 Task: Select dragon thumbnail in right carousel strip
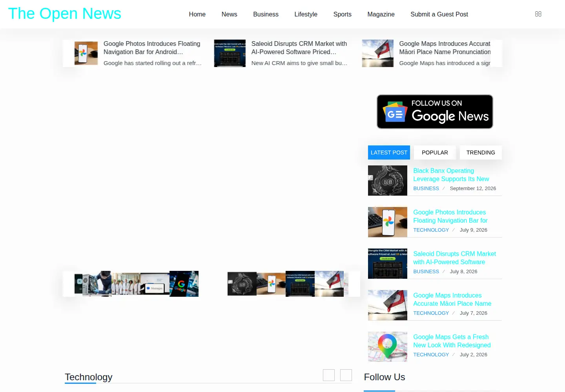click(x=242, y=284)
